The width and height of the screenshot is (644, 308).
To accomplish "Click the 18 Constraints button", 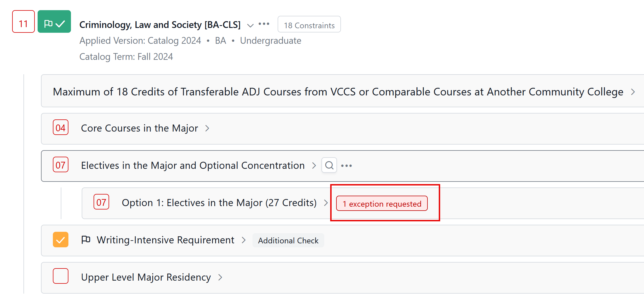I will click(x=309, y=25).
